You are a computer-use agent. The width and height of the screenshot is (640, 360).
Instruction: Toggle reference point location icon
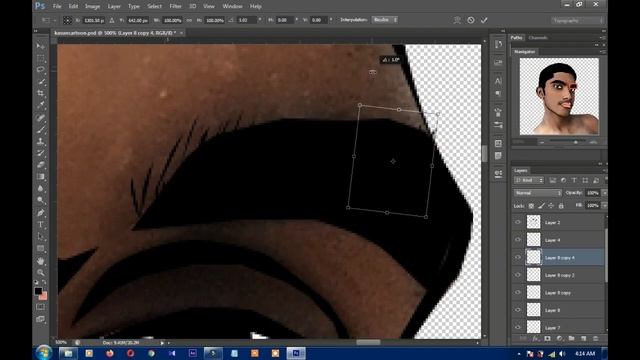point(67,20)
